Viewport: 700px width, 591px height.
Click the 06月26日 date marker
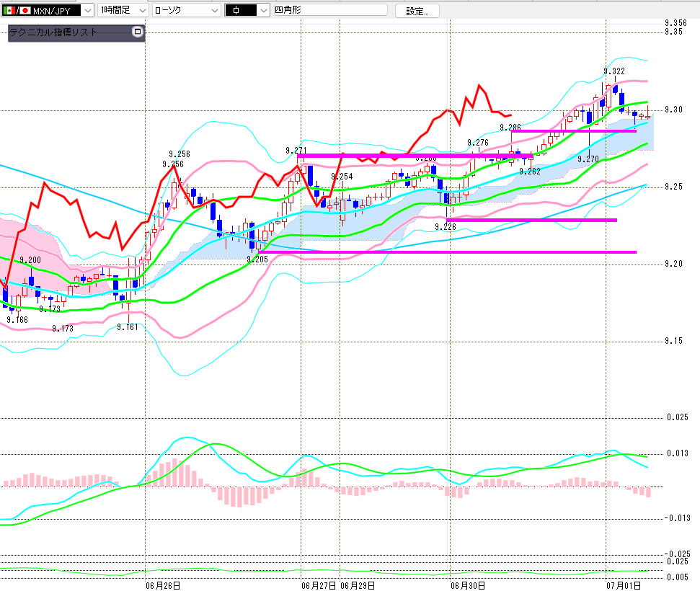[163, 586]
